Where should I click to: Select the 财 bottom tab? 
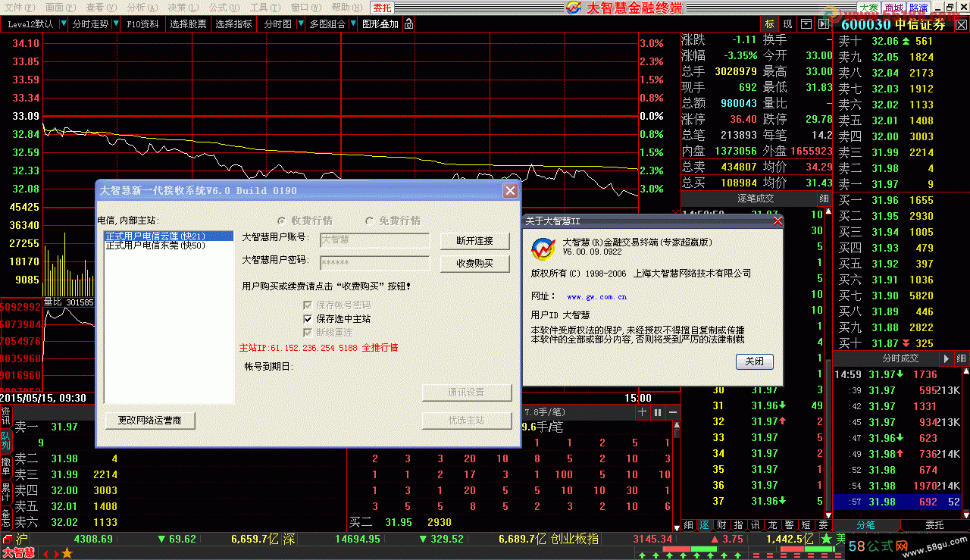[x=722, y=524]
